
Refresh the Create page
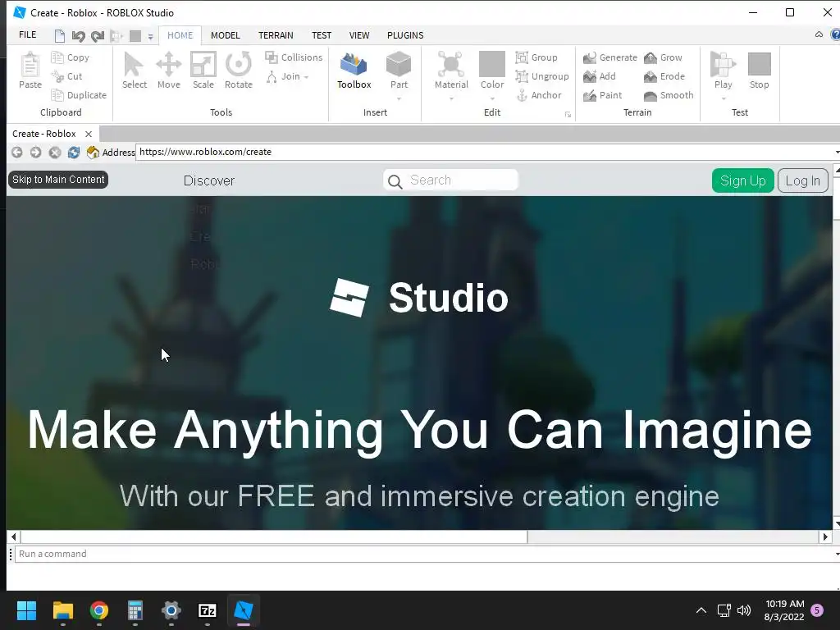coord(73,152)
